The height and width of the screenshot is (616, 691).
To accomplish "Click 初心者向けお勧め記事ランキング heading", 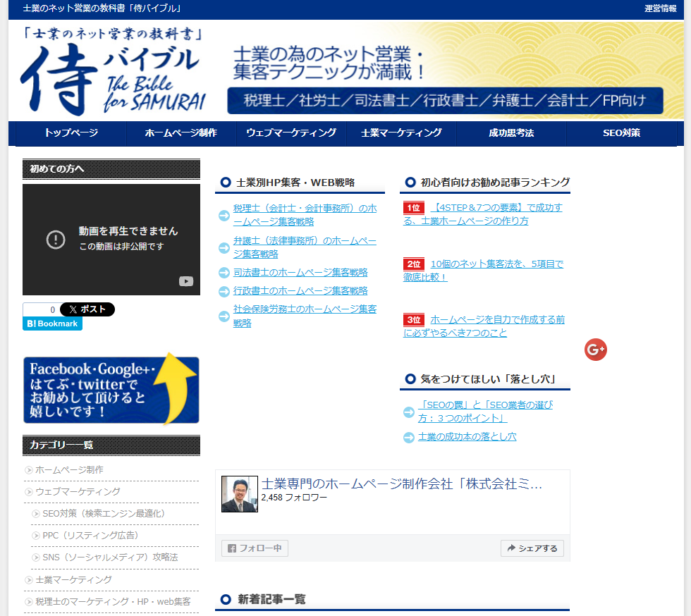I will (495, 183).
